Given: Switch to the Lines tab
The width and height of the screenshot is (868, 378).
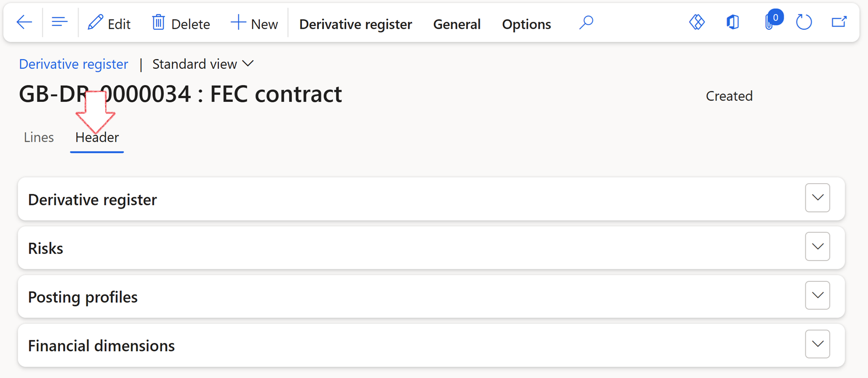Looking at the screenshot, I should click(x=39, y=138).
